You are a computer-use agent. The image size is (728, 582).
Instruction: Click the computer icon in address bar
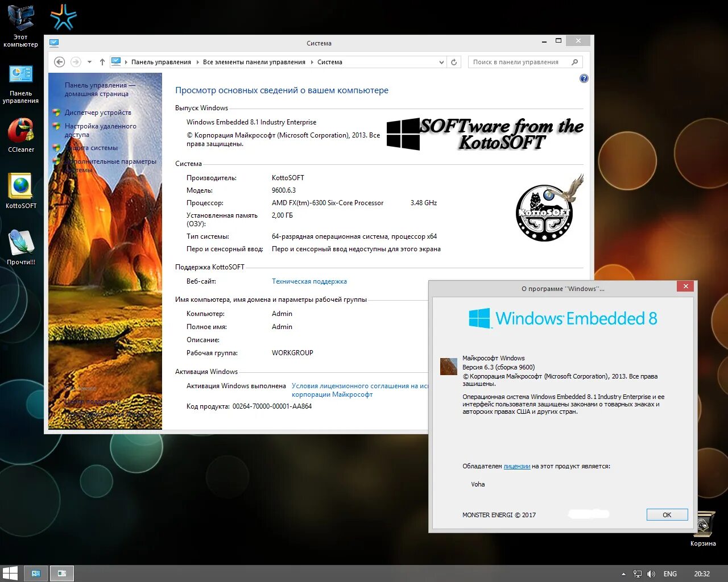pyautogui.click(x=116, y=61)
